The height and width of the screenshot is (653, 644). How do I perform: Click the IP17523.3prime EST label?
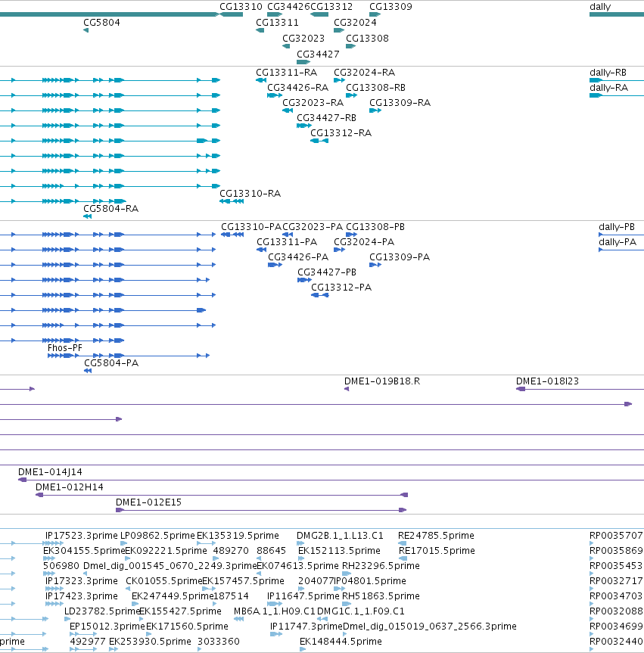[82, 536]
